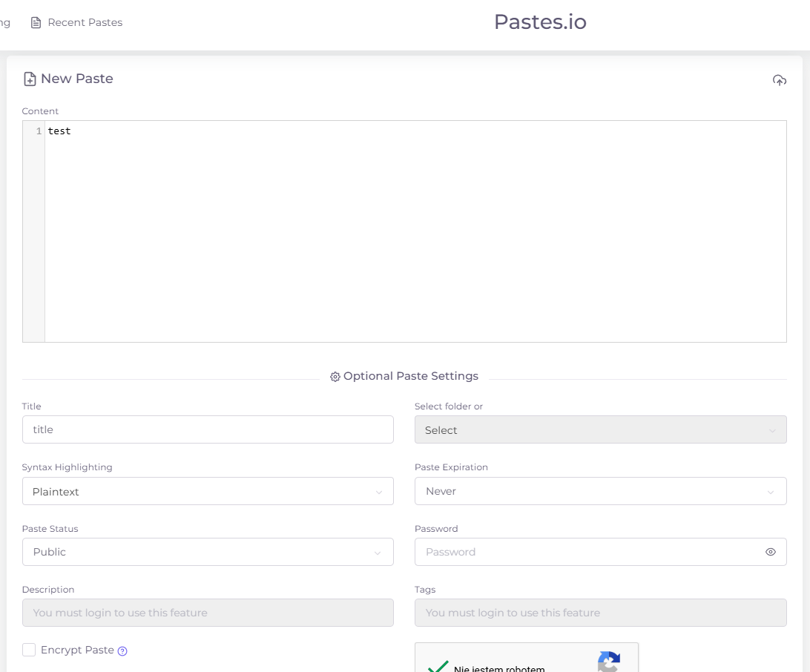Open the Select folder dropdown
The width and height of the screenshot is (810, 672).
pos(600,430)
